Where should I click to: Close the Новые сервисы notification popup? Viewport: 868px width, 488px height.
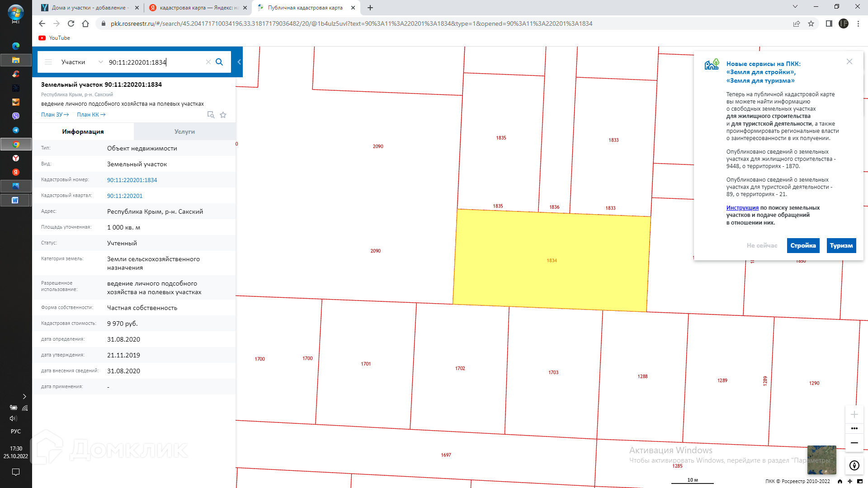click(x=849, y=61)
